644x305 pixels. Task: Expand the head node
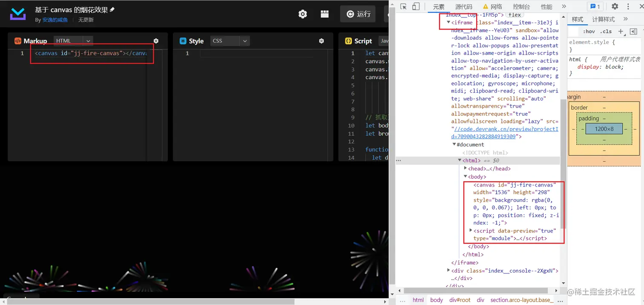pos(466,168)
